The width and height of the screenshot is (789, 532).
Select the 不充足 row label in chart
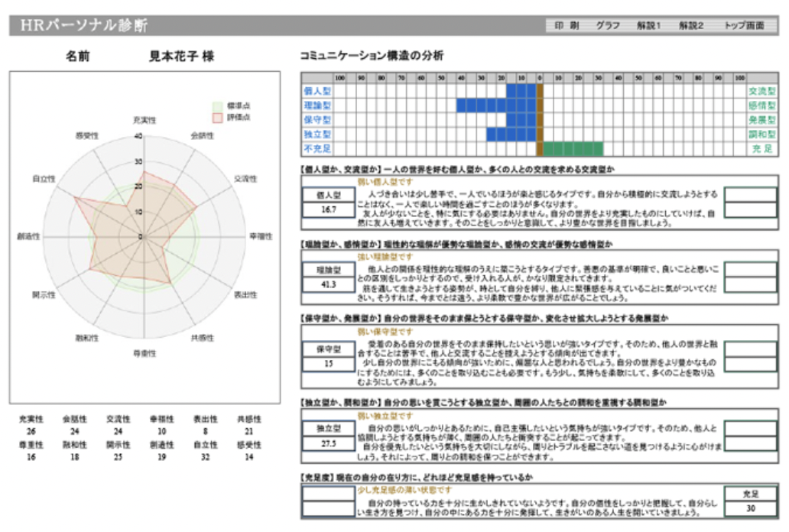pos(317,149)
